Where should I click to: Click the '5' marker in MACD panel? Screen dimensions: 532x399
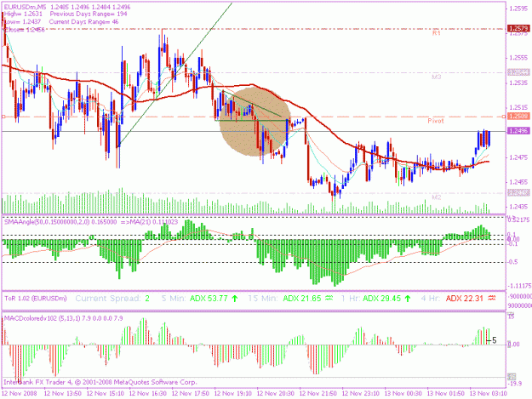495,340
